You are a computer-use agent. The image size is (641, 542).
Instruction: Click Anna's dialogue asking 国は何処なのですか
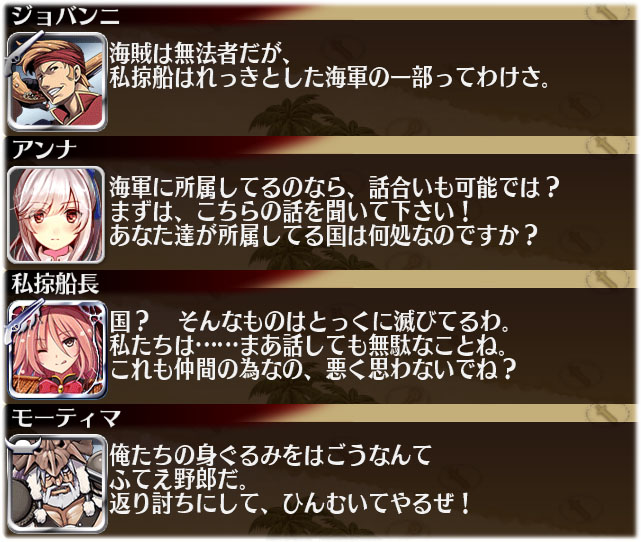click(323, 235)
